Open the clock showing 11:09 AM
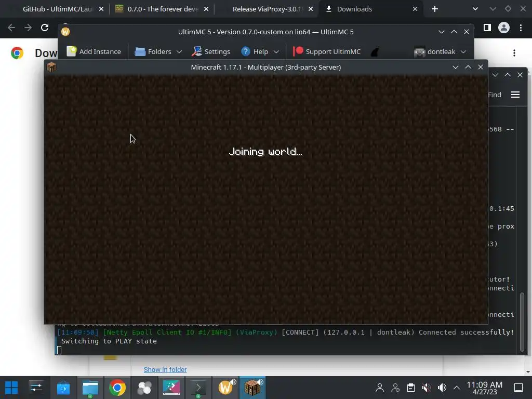 click(x=485, y=388)
